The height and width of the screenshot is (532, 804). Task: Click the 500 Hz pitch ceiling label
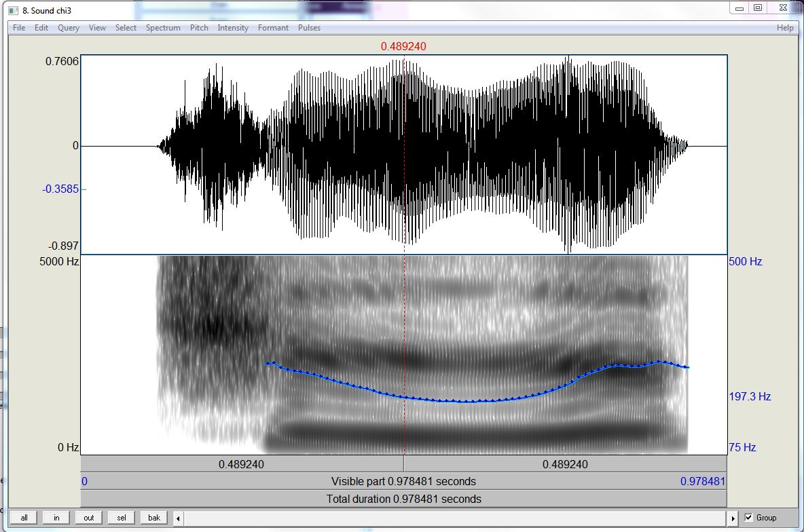point(746,261)
